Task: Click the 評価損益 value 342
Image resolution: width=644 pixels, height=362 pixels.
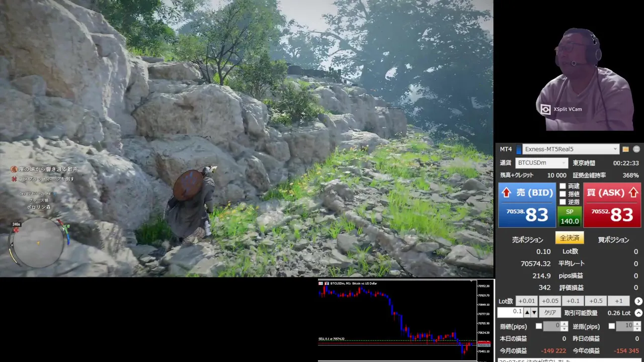Action: point(544,288)
